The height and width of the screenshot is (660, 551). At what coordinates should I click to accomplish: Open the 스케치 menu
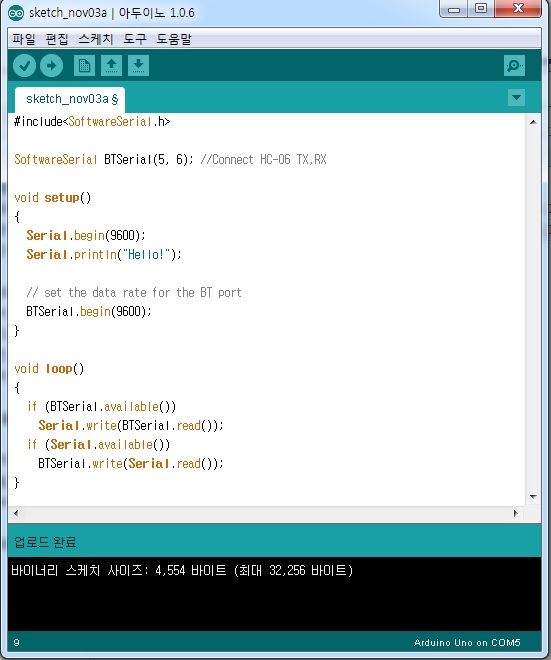pyautogui.click(x=96, y=39)
